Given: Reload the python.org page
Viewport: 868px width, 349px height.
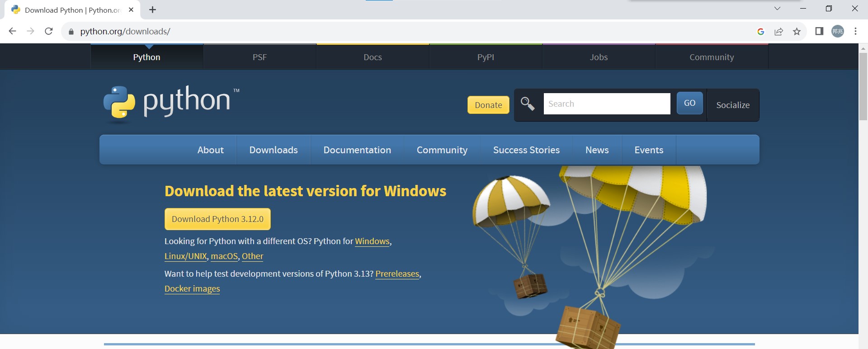Looking at the screenshot, I should [x=49, y=31].
